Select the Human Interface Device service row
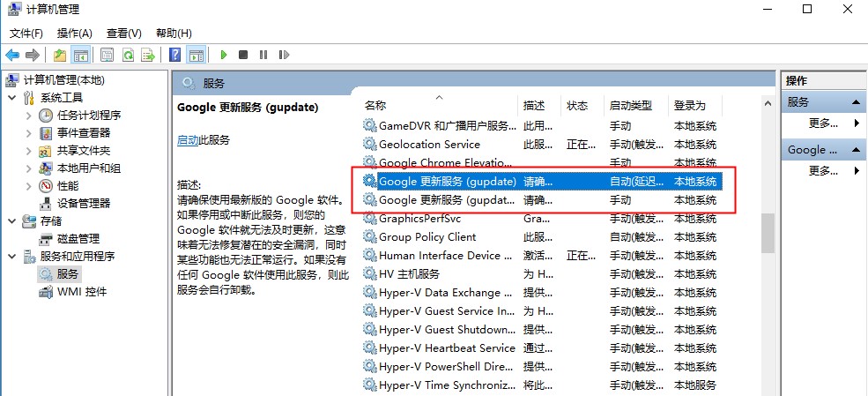Screen dimensions: 868x396 pyautogui.click(x=543, y=255)
